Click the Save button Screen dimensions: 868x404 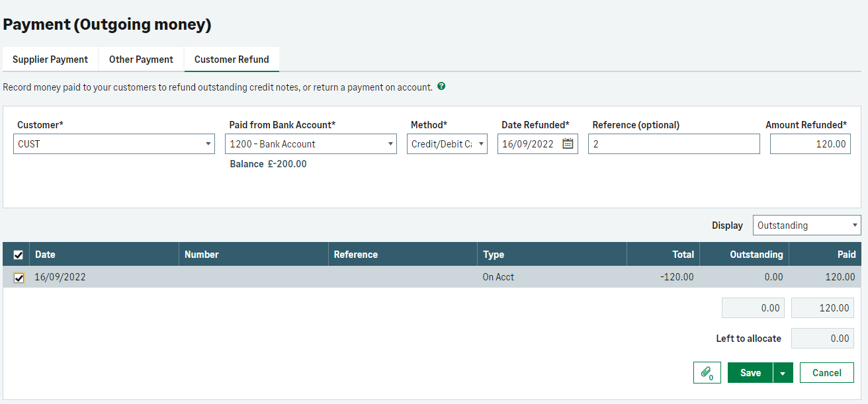[750, 373]
